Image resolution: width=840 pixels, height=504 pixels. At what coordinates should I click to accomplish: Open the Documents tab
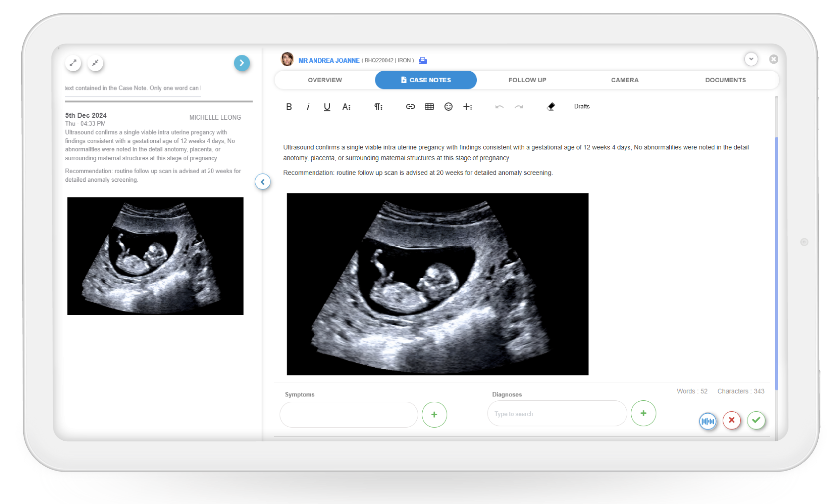725,80
